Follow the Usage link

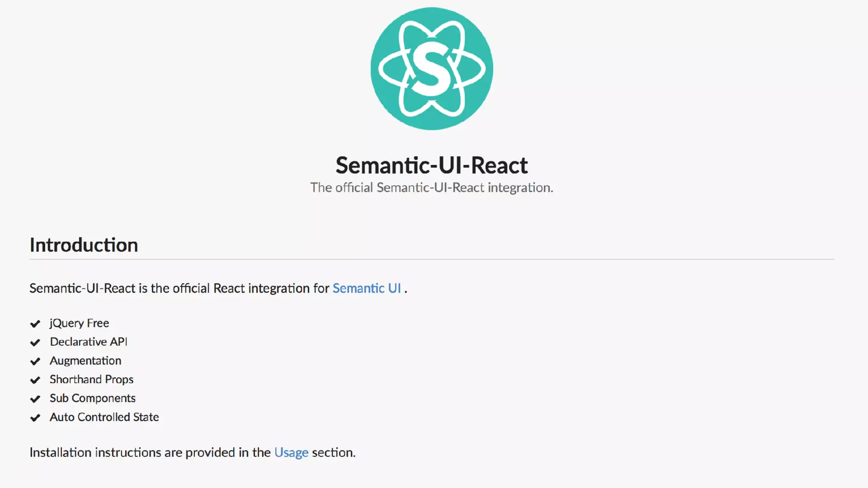pos(291,452)
